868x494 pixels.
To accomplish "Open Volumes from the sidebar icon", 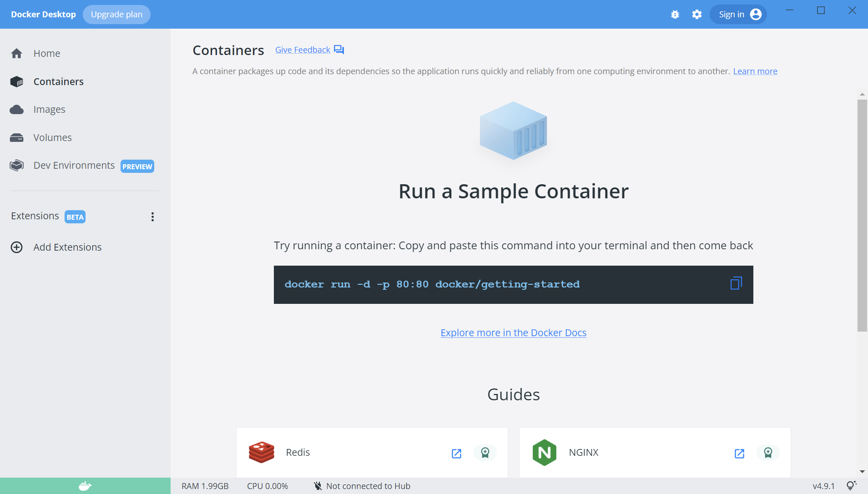I will 16,137.
